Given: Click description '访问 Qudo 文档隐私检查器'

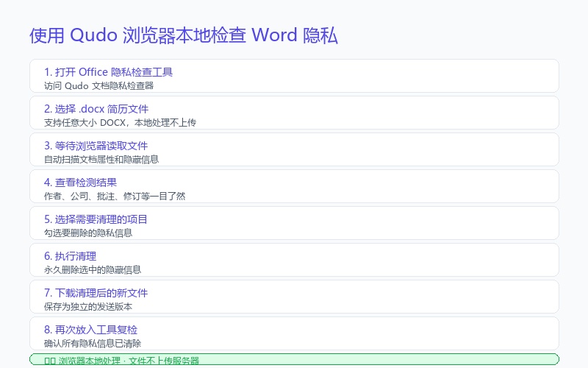Looking at the screenshot, I should click(99, 86).
